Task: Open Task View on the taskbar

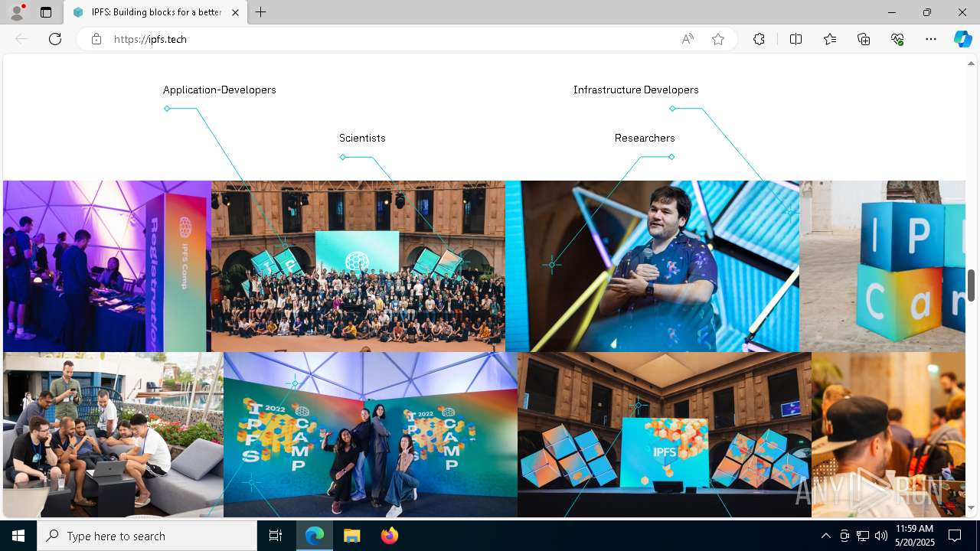Action: [276, 536]
